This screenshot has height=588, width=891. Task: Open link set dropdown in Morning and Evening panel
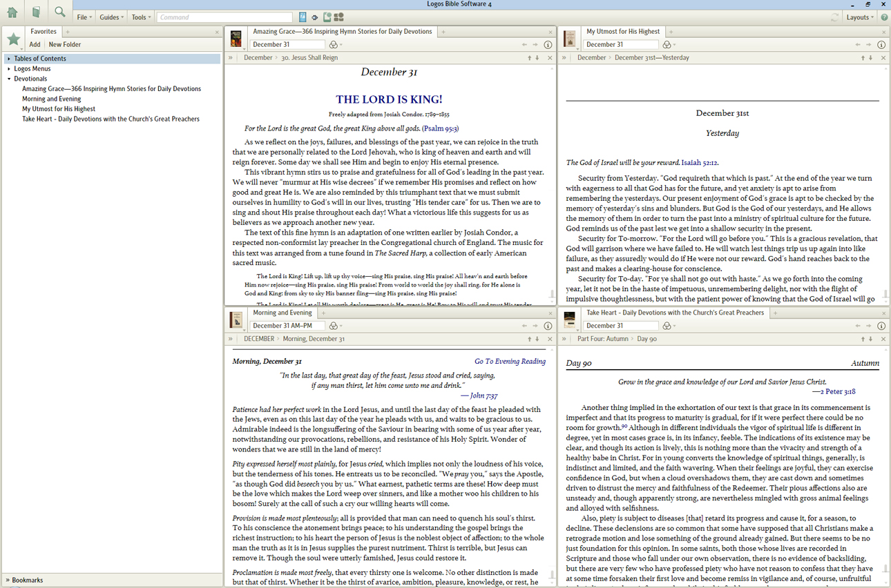point(336,326)
